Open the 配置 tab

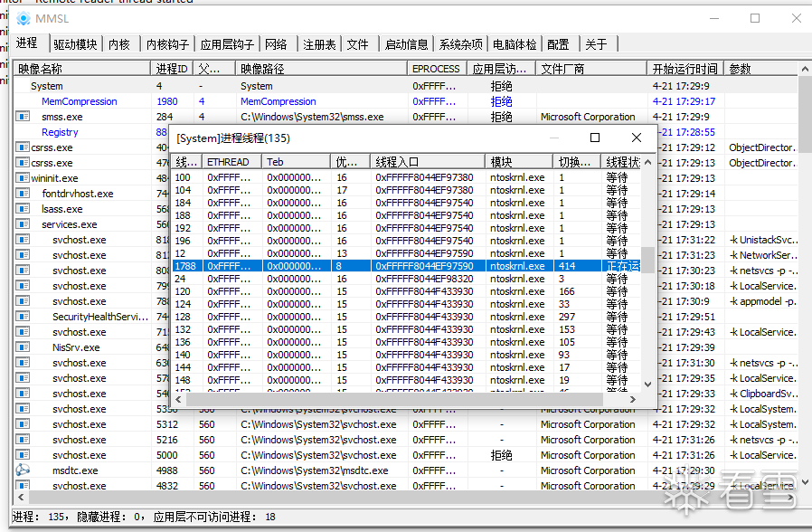coord(558,44)
